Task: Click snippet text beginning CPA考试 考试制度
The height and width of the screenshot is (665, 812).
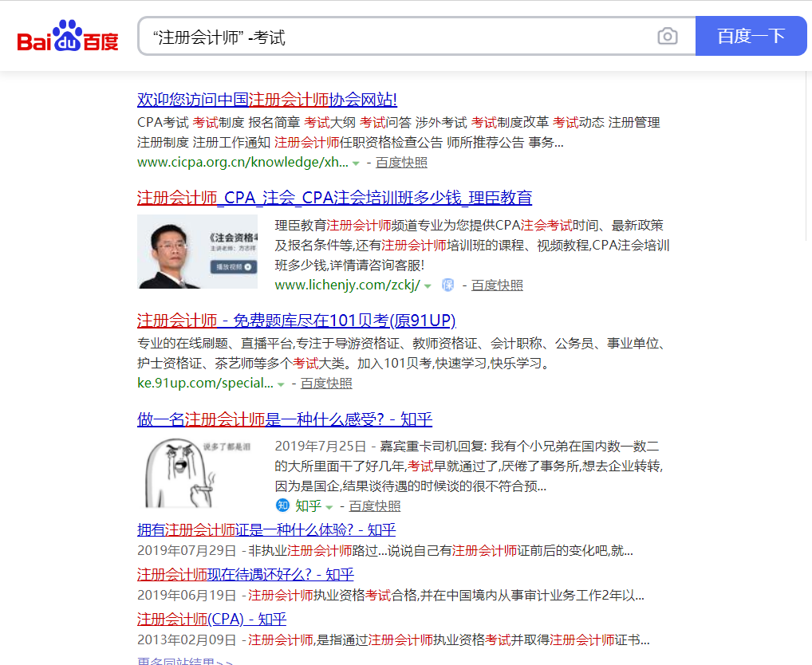Action: [399, 132]
